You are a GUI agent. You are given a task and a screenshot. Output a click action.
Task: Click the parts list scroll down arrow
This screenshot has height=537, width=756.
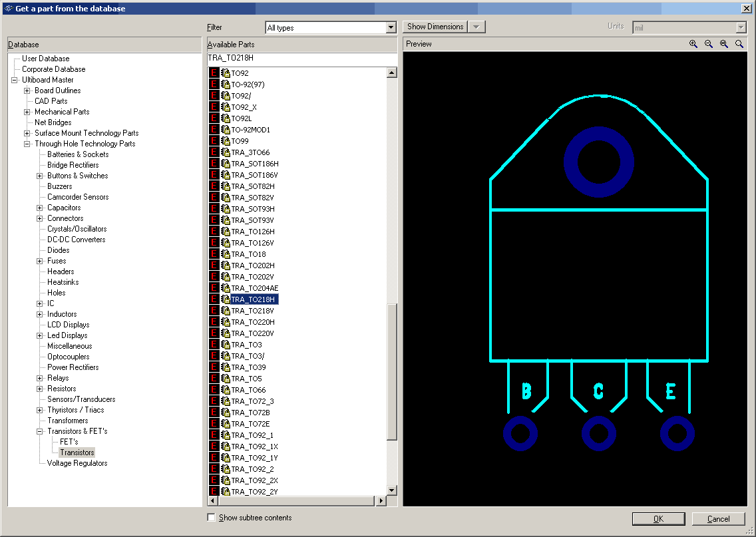click(391, 490)
